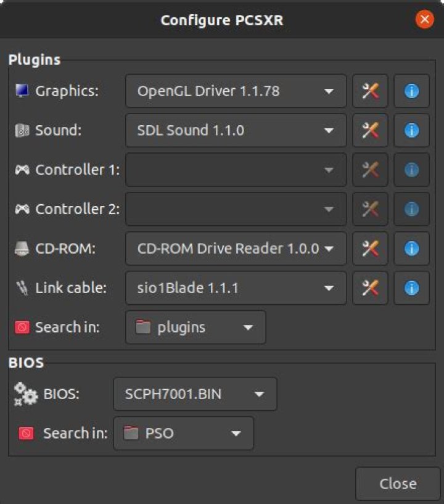
Task: Click the Controller 2: label
Action: (78, 209)
